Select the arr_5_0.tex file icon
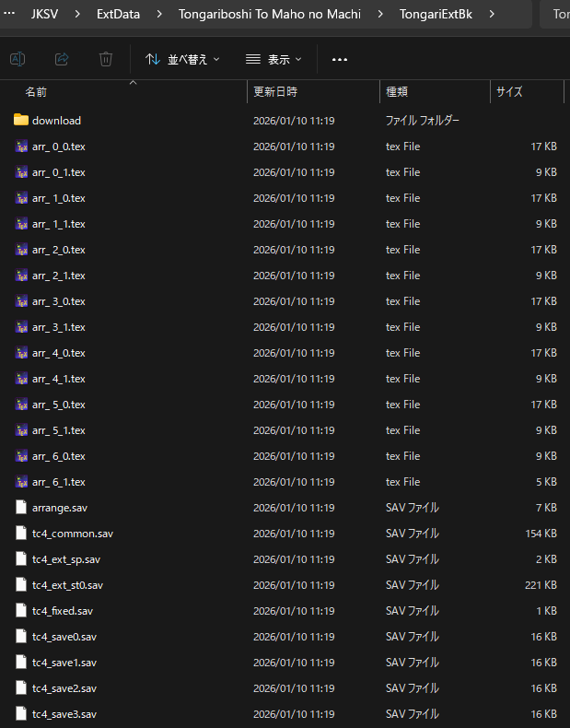This screenshot has height=728, width=570. click(21, 405)
